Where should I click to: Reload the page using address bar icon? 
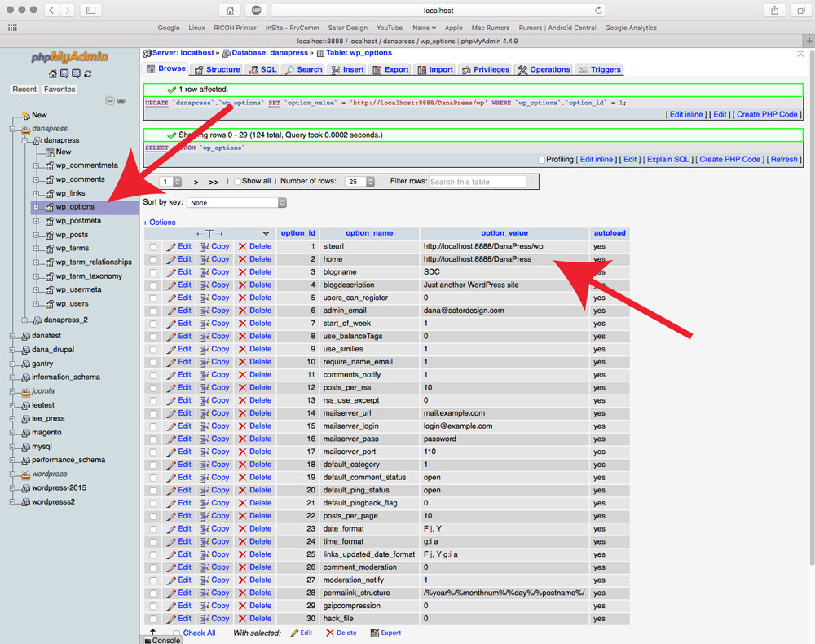(598, 11)
